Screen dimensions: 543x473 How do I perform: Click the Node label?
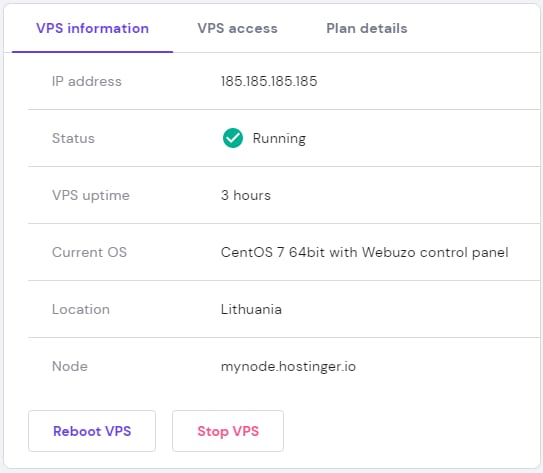[x=70, y=366]
